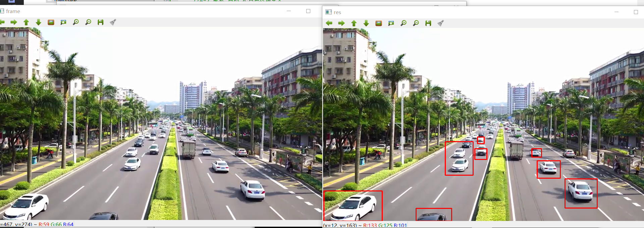The image size is (644, 228).
Task: Pan left in the res window
Action: click(x=329, y=23)
